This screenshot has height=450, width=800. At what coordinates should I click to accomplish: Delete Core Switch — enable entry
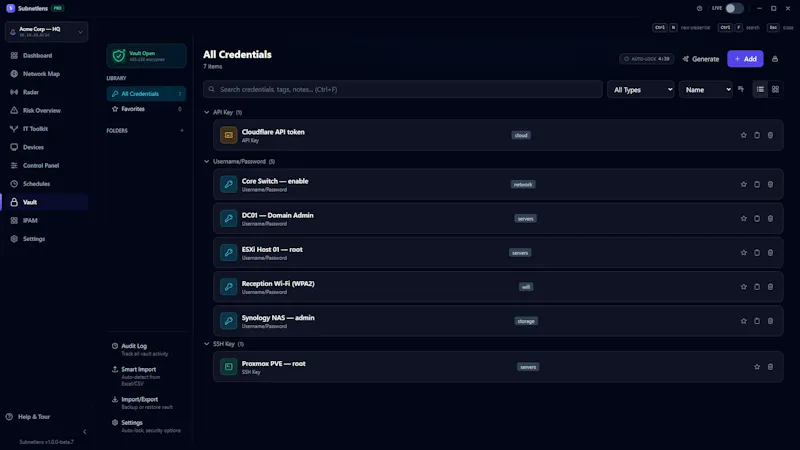point(770,184)
